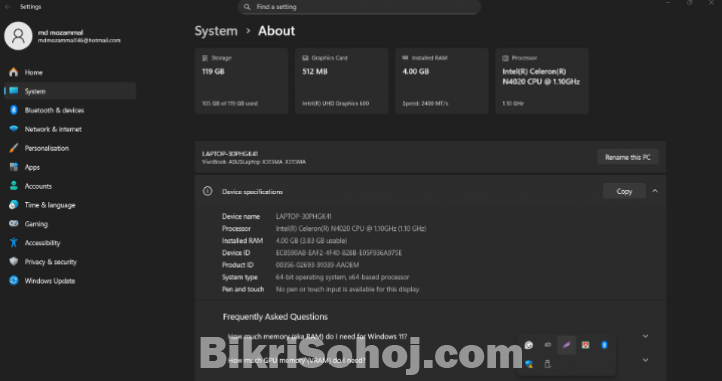Click the Windows Update arrows icon
Screen dimensions: 722x381
pyautogui.click(x=14, y=280)
